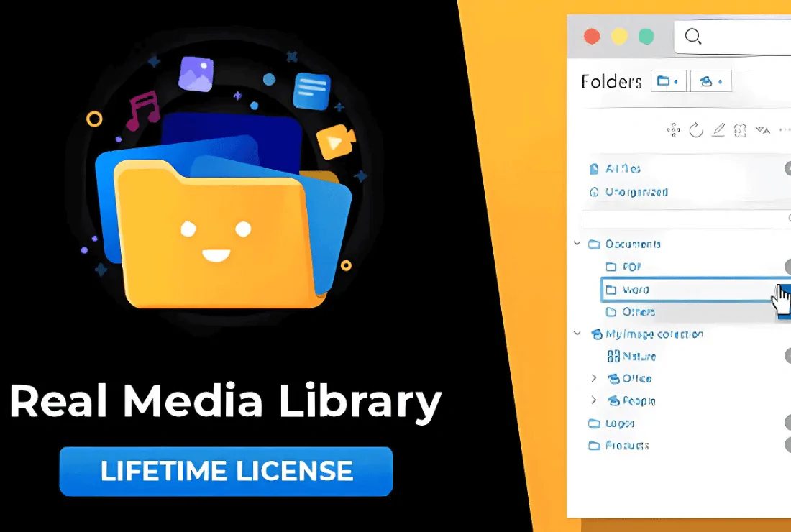Expand the Office collection chevron

click(594, 378)
